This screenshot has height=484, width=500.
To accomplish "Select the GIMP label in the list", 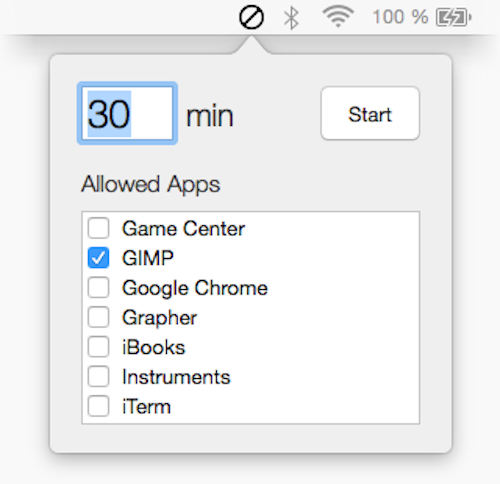I will click(148, 258).
